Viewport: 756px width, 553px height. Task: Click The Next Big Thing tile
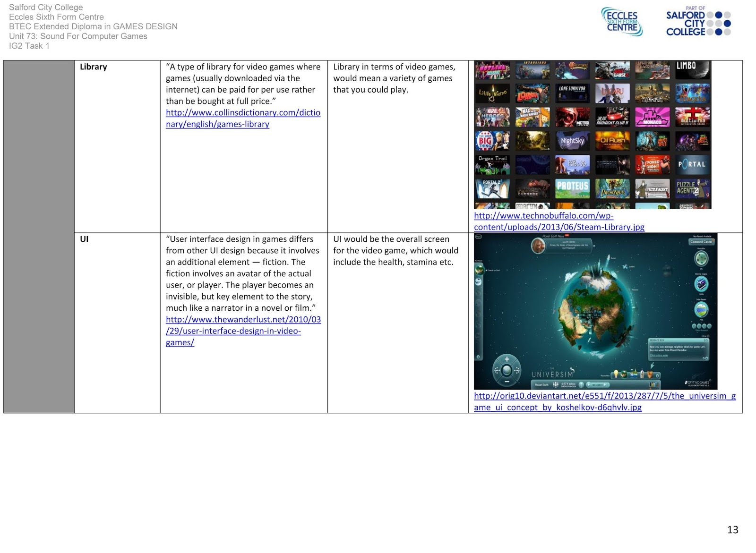(x=492, y=141)
